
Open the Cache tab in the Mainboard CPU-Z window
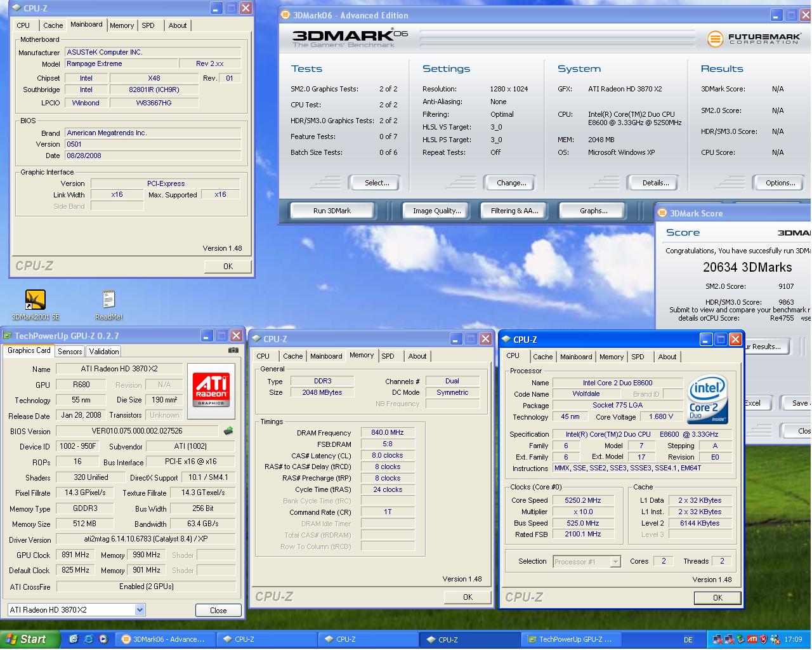coord(53,25)
